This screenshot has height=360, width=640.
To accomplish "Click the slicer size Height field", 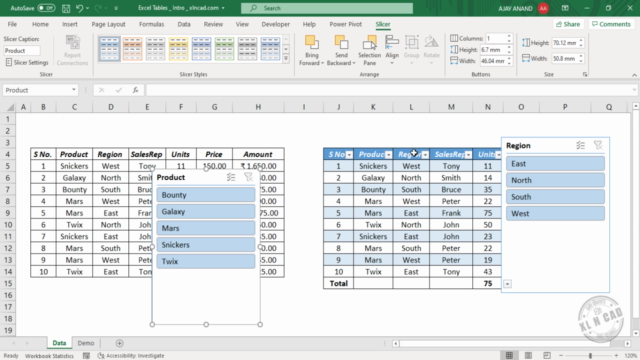I will tap(564, 42).
